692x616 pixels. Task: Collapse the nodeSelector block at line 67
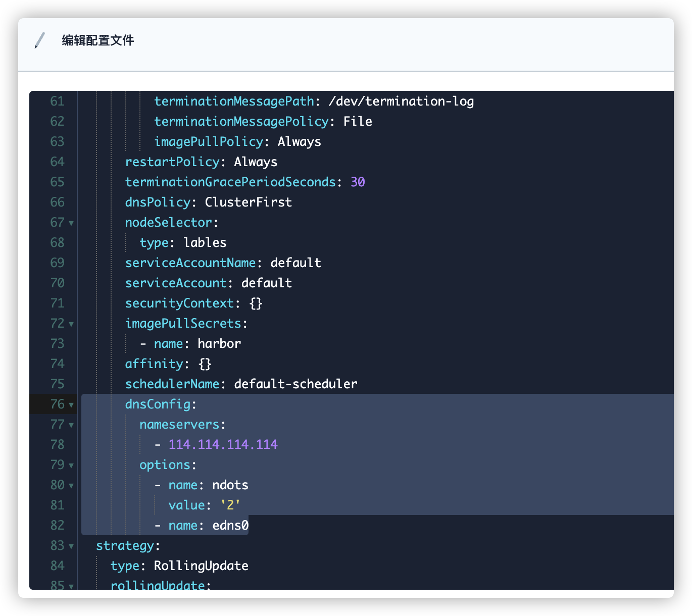coord(71,223)
